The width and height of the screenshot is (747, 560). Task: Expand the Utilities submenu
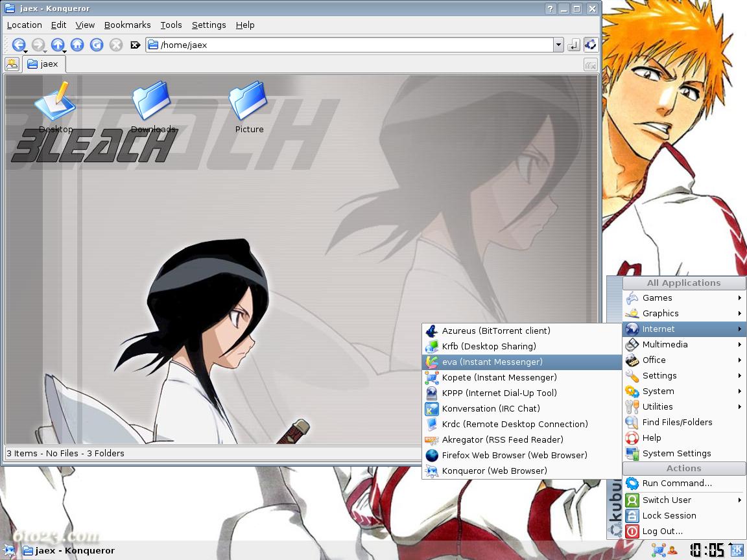[684, 406]
